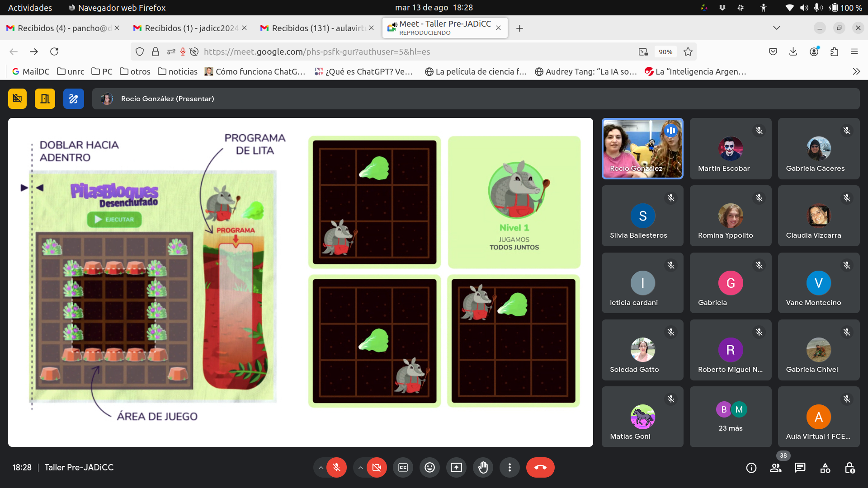Viewport: 868px width, 488px height.
Task: Select Vane Montecino participant tile
Action: click(819, 282)
